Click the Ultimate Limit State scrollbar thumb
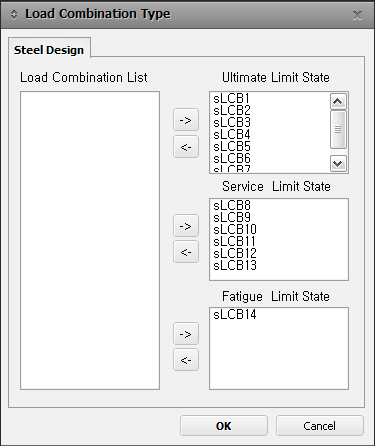Viewport: 375px width, 446px height. click(338, 129)
